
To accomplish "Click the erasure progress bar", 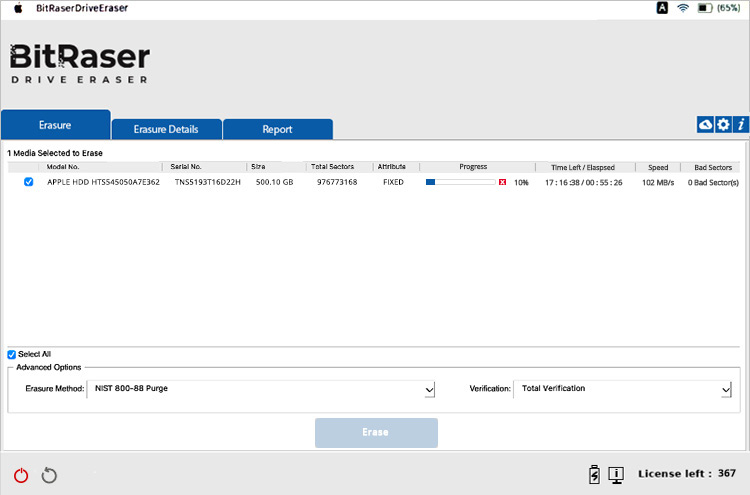I will [460, 182].
